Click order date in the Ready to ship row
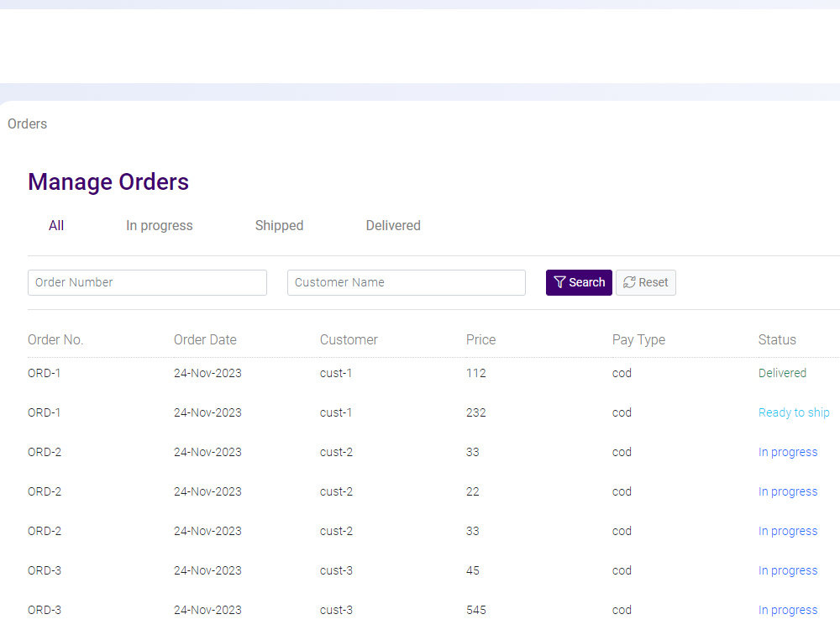This screenshot has width=840, height=630. 207,412
